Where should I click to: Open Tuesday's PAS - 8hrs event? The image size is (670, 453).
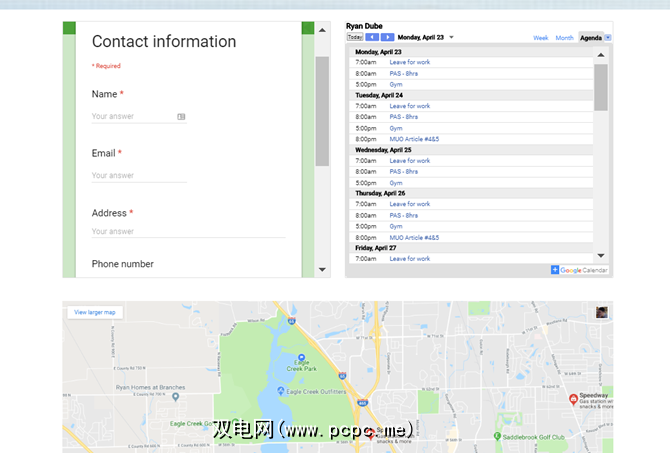click(x=403, y=117)
